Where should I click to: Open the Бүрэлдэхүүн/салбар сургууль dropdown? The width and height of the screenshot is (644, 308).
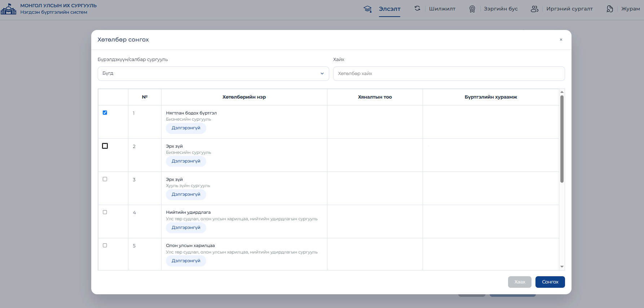213,73
